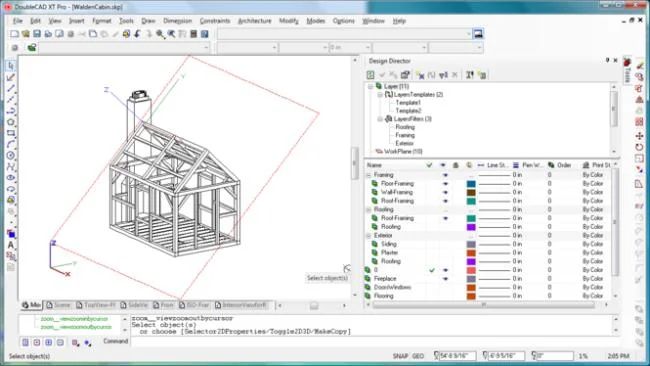Open the Dimension menu
The image size is (650, 366).
(x=177, y=21)
